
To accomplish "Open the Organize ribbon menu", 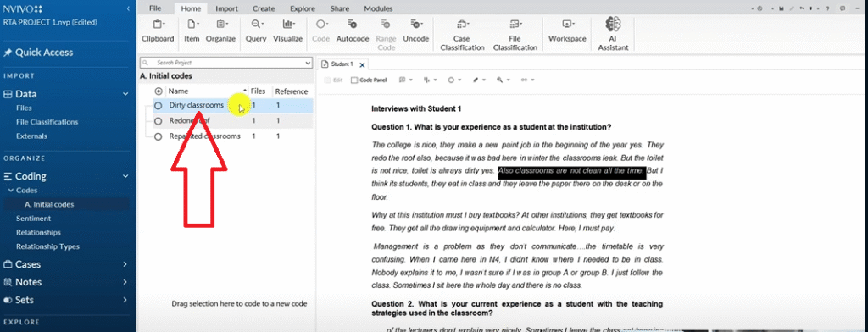I will (x=221, y=31).
